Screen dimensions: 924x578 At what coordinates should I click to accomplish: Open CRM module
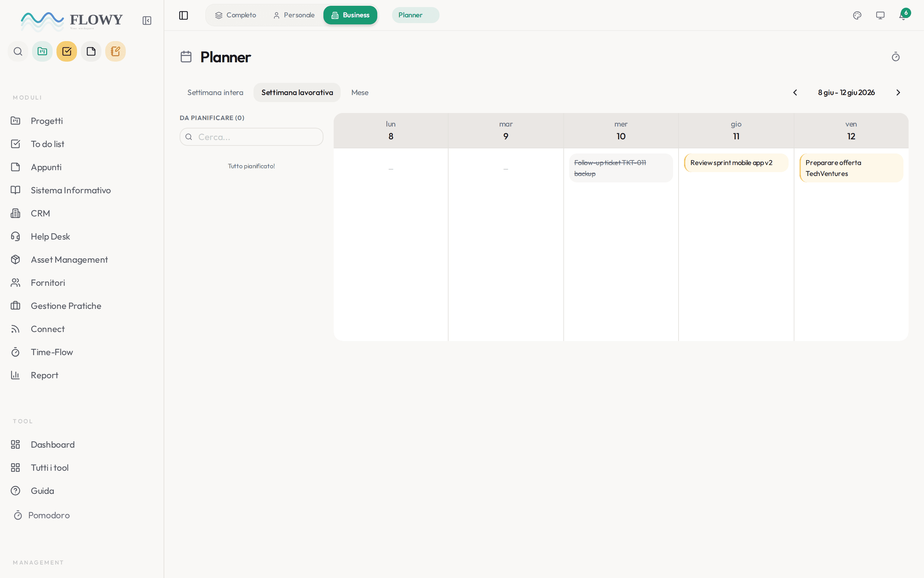click(x=82, y=213)
